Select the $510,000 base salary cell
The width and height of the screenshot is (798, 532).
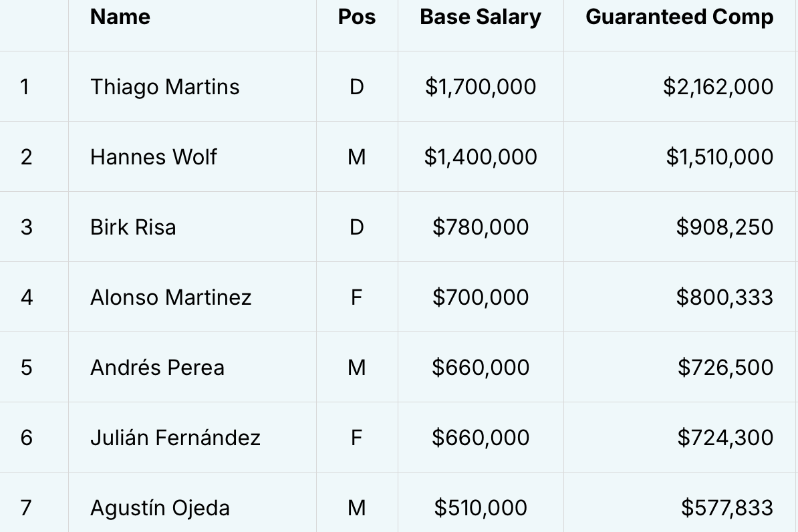(x=481, y=508)
